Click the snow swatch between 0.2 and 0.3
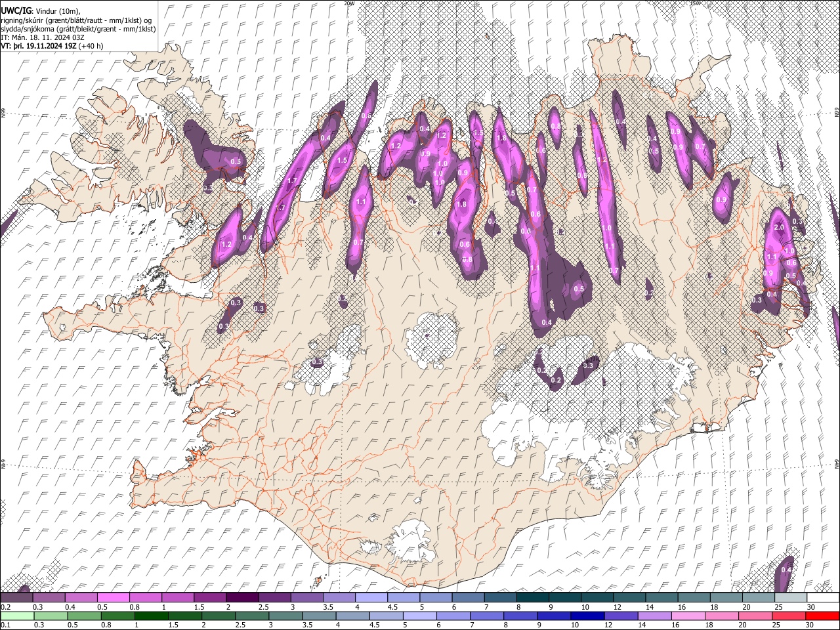Image resolution: width=840 pixels, height=630 pixels. pyautogui.click(x=16, y=597)
